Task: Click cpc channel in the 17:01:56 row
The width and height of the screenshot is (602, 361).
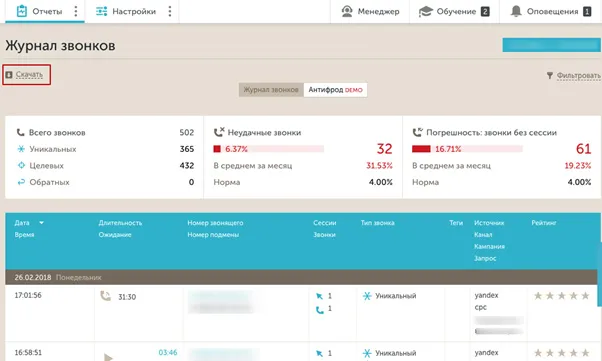Action: pos(480,307)
